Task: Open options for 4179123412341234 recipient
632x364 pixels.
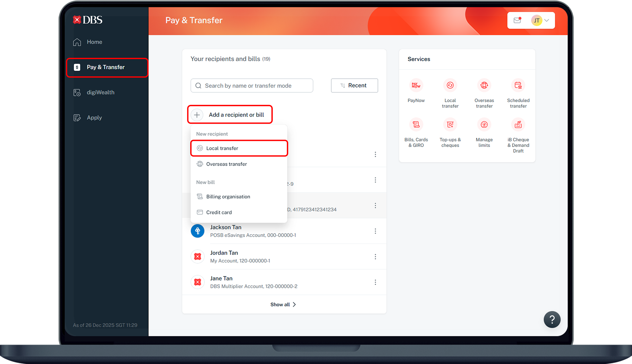Action: [375, 206]
